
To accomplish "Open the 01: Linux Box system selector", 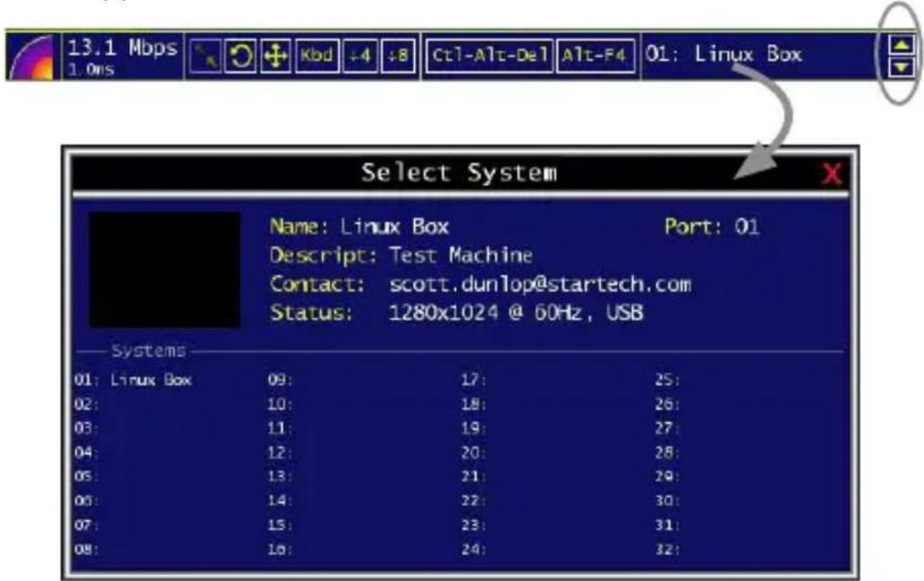I will tap(723, 54).
